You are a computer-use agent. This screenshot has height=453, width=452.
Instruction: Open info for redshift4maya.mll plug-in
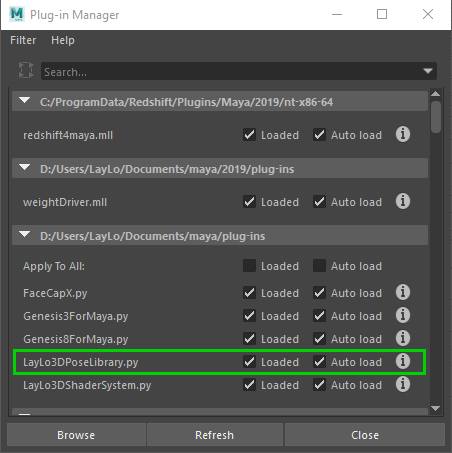coord(403,134)
